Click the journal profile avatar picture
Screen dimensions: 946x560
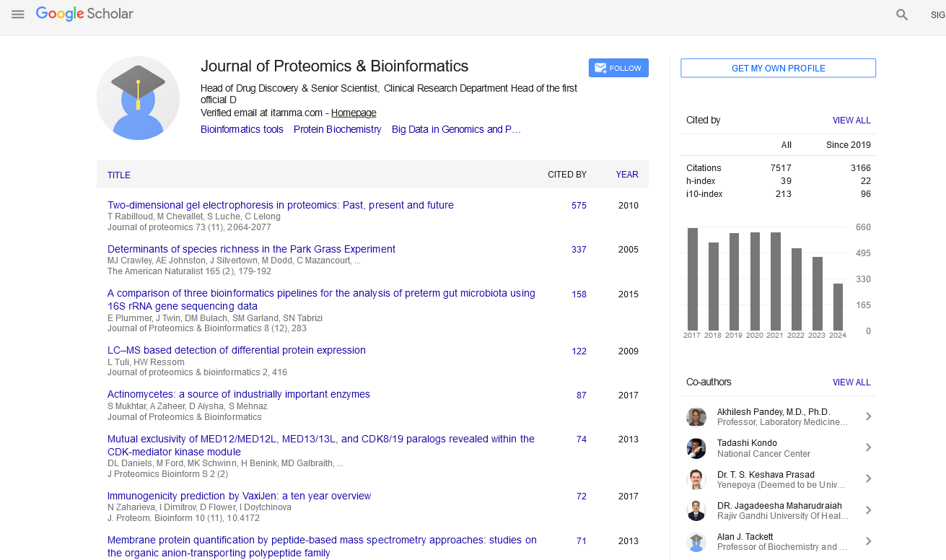[x=138, y=98]
